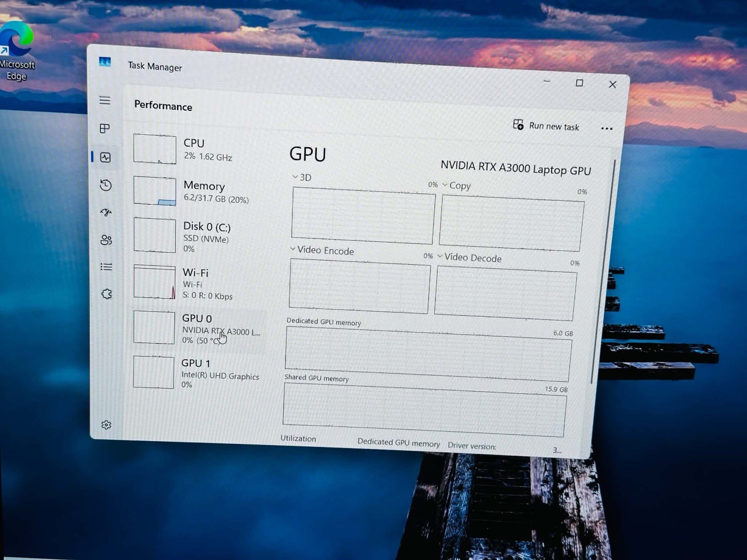
Task: Click the Memory usage mini graph thumbnail
Action: [x=155, y=191]
